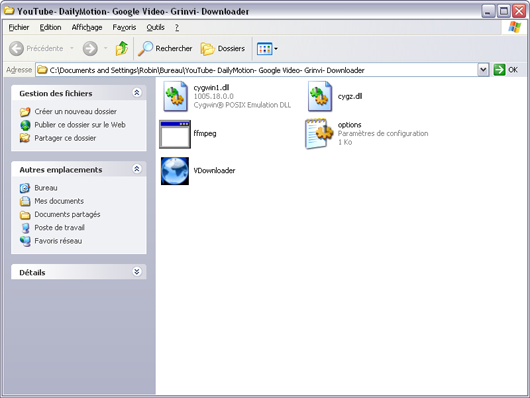Select the options configuration file icon
530x398 pixels.
pos(319,134)
